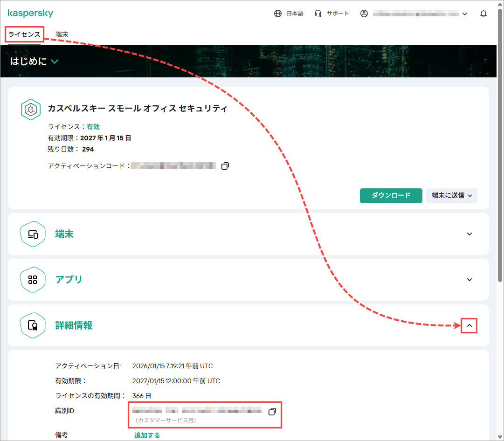The width and height of the screenshot is (504, 441).
Task: Click the license status 有効 text
Action: coord(93,127)
